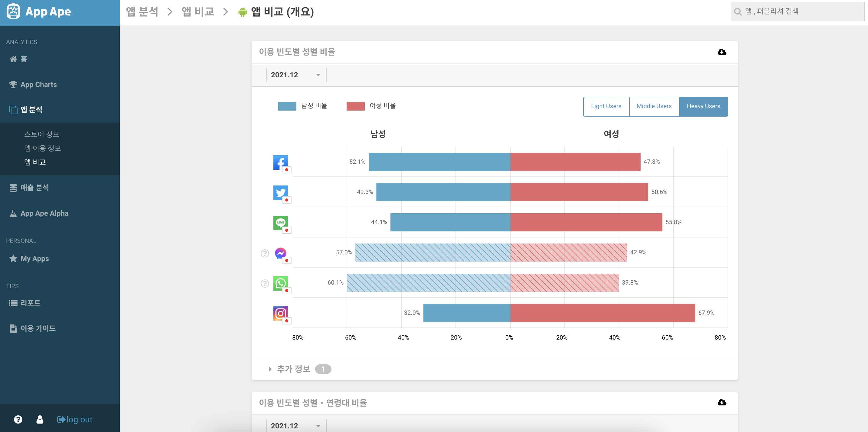868x432 pixels.
Task: Click the LINE app icon
Action: (281, 223)
